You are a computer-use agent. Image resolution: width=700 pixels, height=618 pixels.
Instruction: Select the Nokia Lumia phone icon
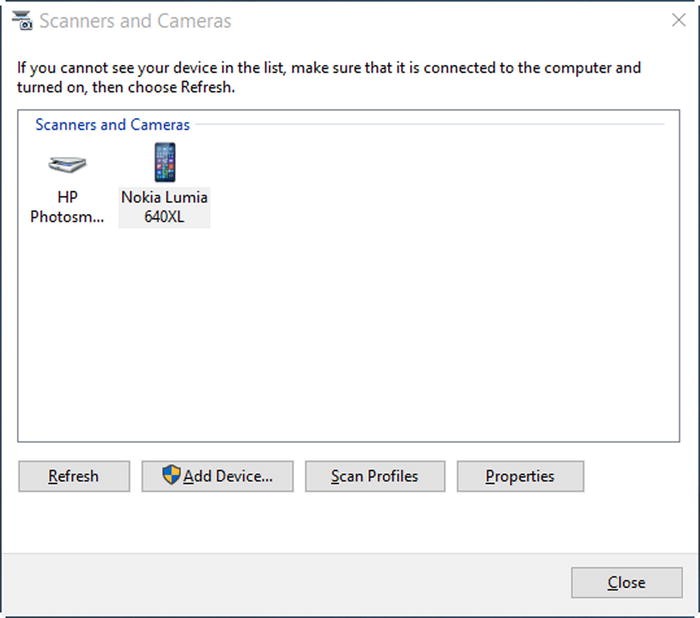click(165, 162)
